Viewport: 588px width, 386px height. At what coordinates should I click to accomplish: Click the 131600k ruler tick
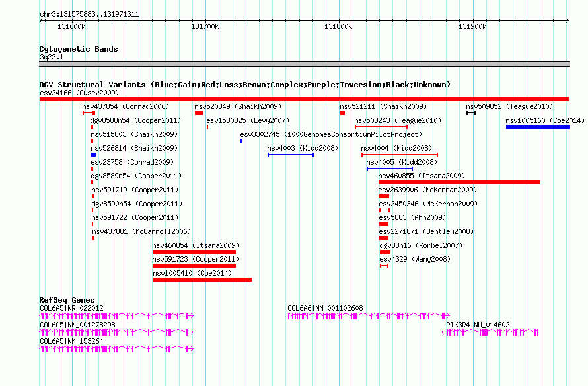71,26
